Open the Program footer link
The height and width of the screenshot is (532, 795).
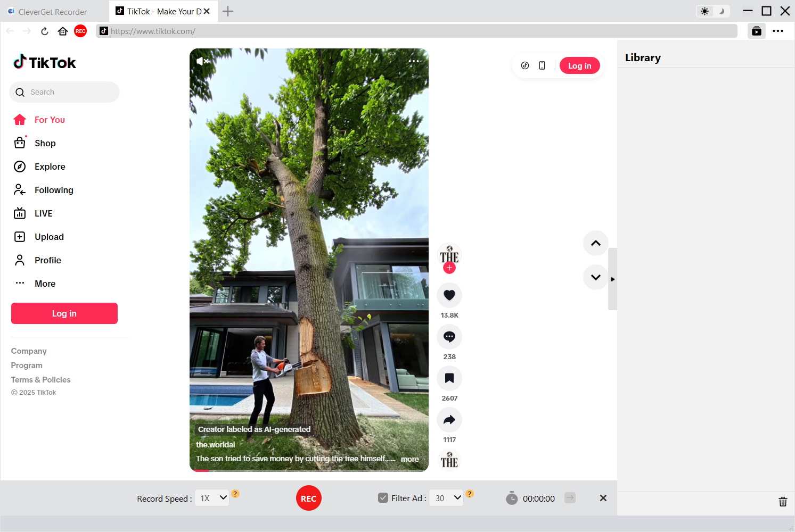(x=27, y=365)
